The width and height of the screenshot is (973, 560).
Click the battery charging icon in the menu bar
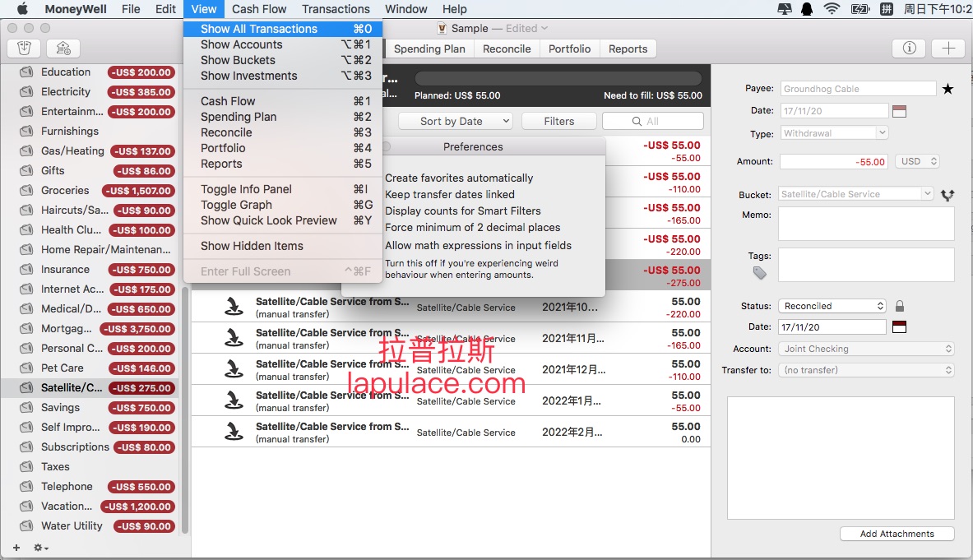[x=860, y=9]
